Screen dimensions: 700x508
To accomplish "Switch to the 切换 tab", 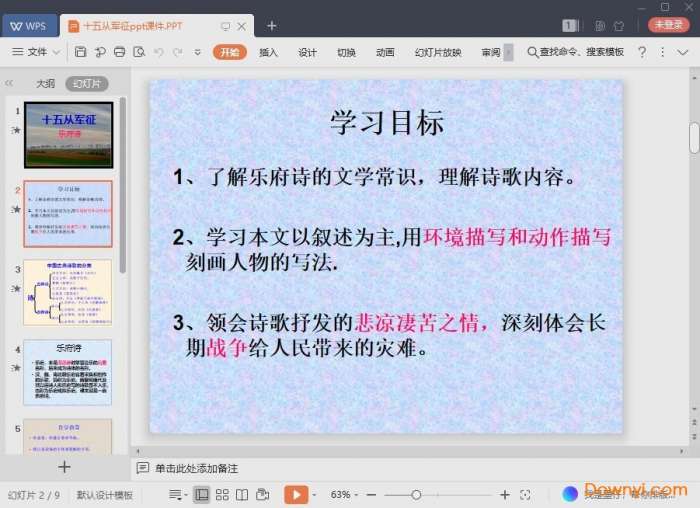I will click(x=346, y=53).
